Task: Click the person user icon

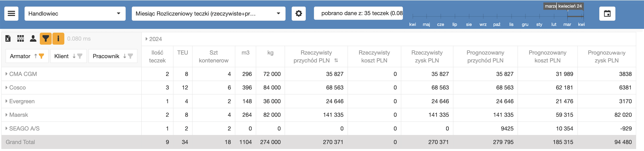Action: [33, 39]
